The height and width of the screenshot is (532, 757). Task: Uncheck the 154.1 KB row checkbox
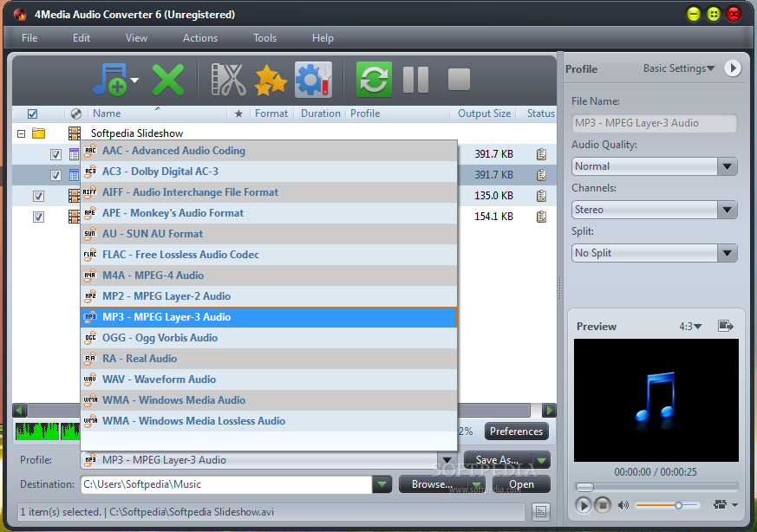coord(38,217)
